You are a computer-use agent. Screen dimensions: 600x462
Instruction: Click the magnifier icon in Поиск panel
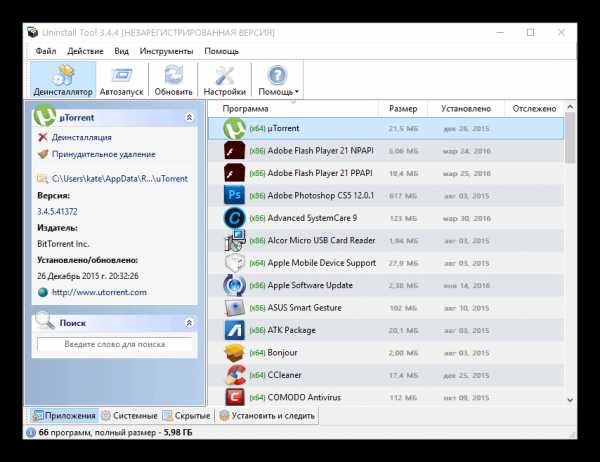(x=45, y=321)
